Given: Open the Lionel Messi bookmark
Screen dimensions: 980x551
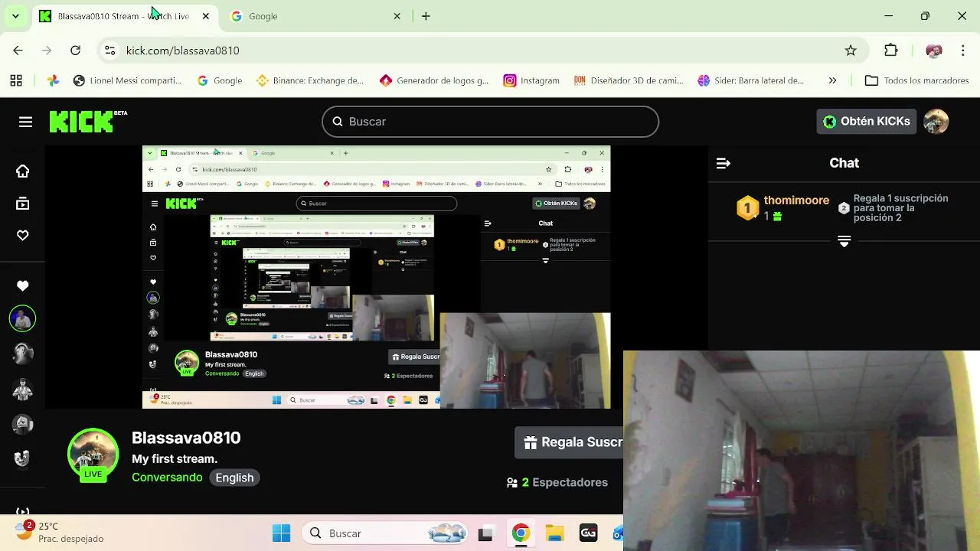Looking at the screenshot, I should pyautogui.click(x=127, y=80).
